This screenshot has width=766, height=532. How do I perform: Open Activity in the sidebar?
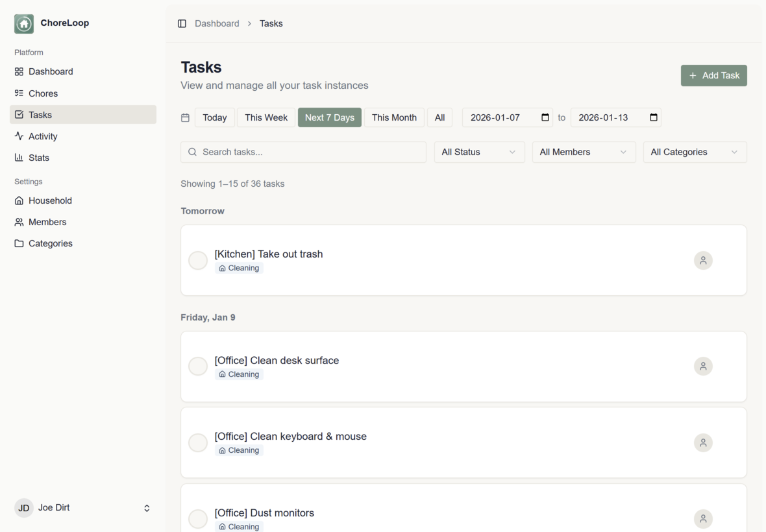point(83,136)
